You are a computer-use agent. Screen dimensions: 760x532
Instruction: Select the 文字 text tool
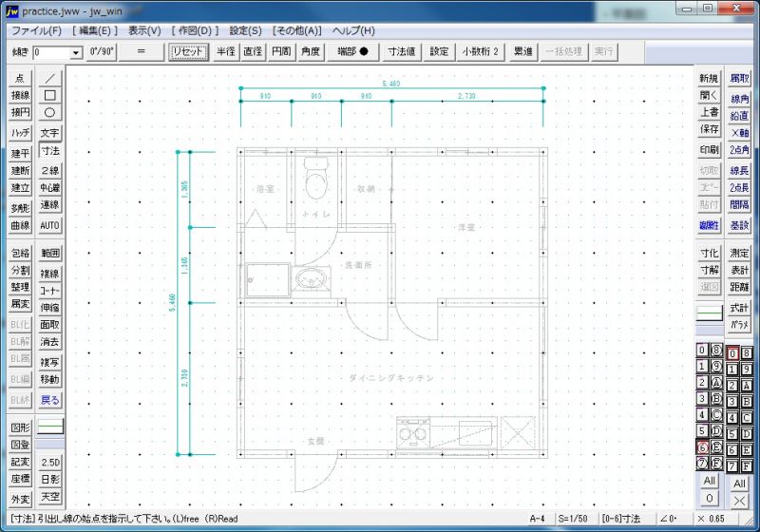tap(50, 133)
